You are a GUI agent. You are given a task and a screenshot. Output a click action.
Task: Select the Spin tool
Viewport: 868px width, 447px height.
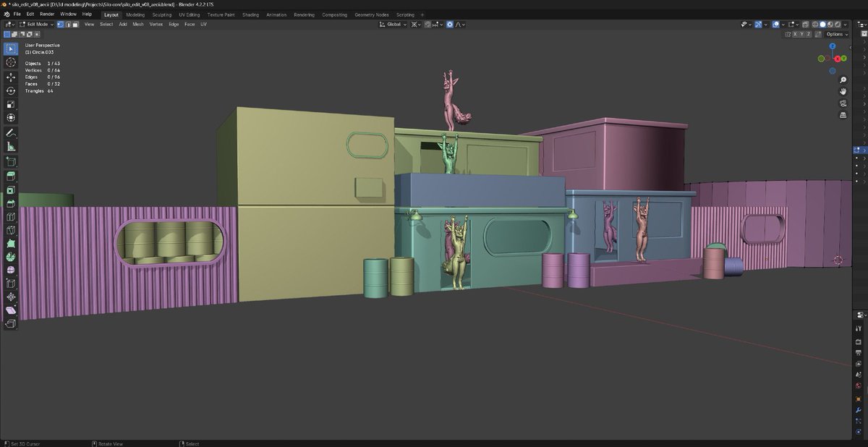tap(11, 257)
